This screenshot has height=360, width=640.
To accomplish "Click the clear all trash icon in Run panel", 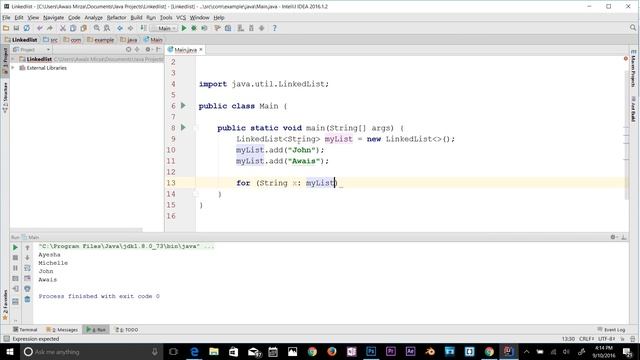I will tap(27, 299).
